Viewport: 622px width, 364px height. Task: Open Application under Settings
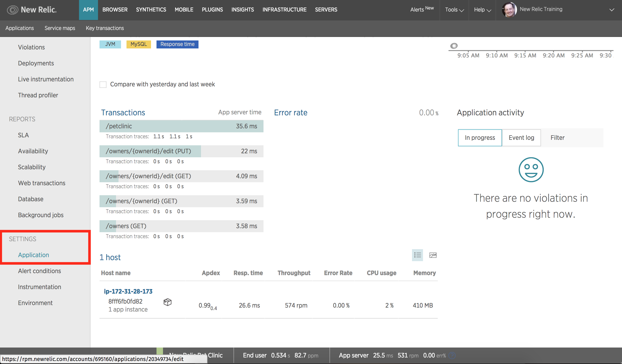point(33,255)
